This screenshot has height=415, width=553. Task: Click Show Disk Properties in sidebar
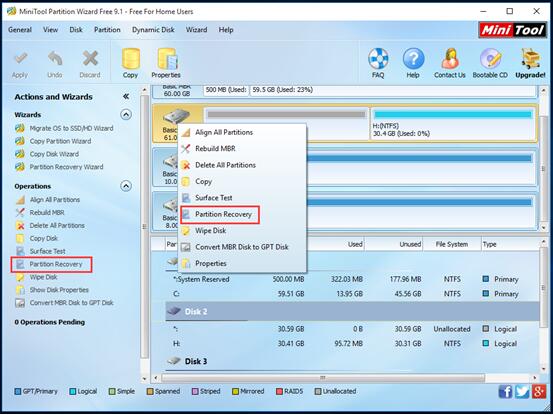[52, 290]
